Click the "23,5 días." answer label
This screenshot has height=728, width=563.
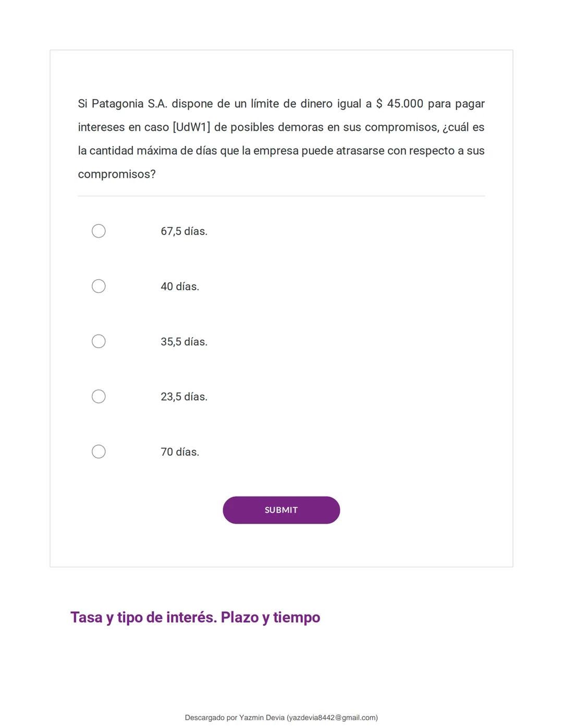(x=183, y=397)
